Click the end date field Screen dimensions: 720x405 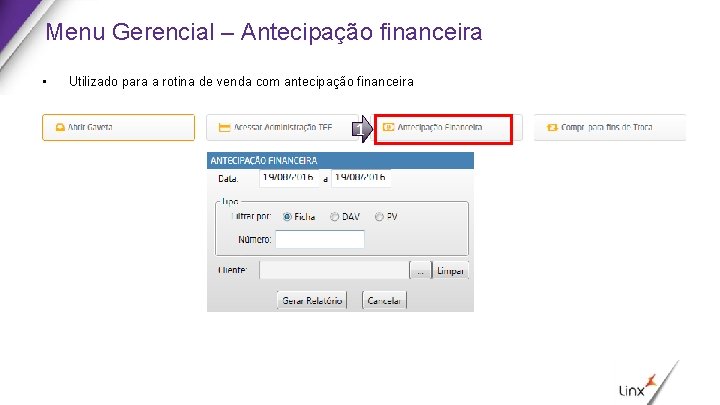point(361,178)
